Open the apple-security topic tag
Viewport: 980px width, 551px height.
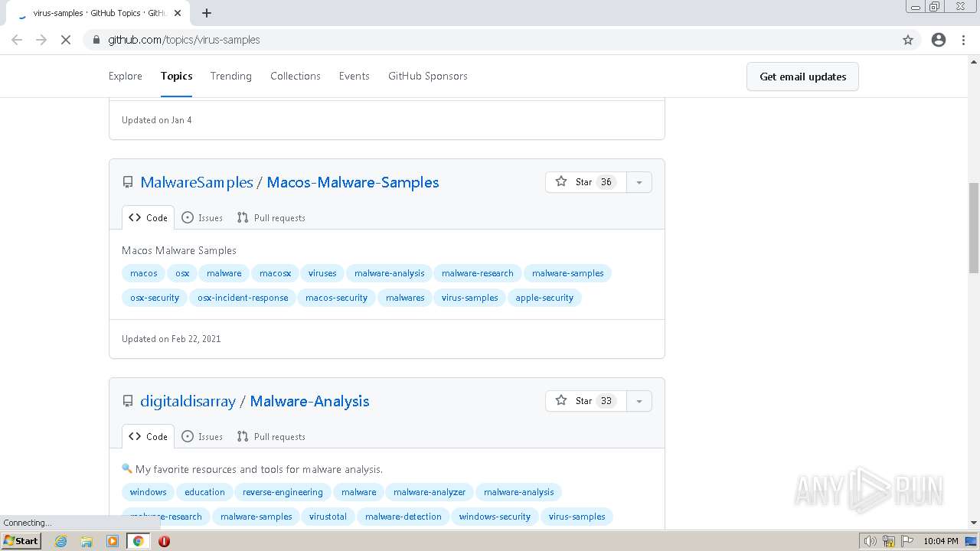pyautogui.click(x=544, y=298)
